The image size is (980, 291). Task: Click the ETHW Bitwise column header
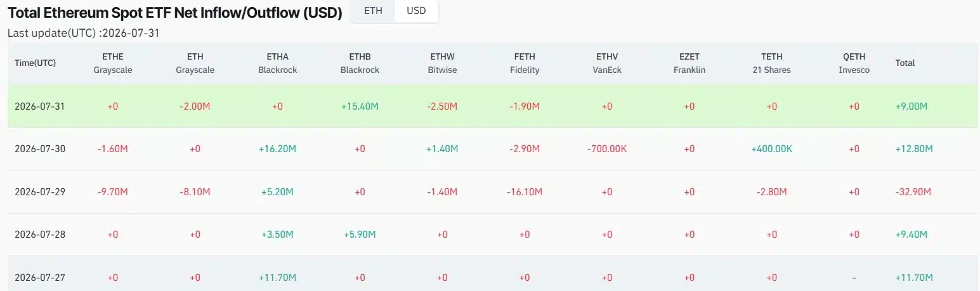[x=442, y=63]
